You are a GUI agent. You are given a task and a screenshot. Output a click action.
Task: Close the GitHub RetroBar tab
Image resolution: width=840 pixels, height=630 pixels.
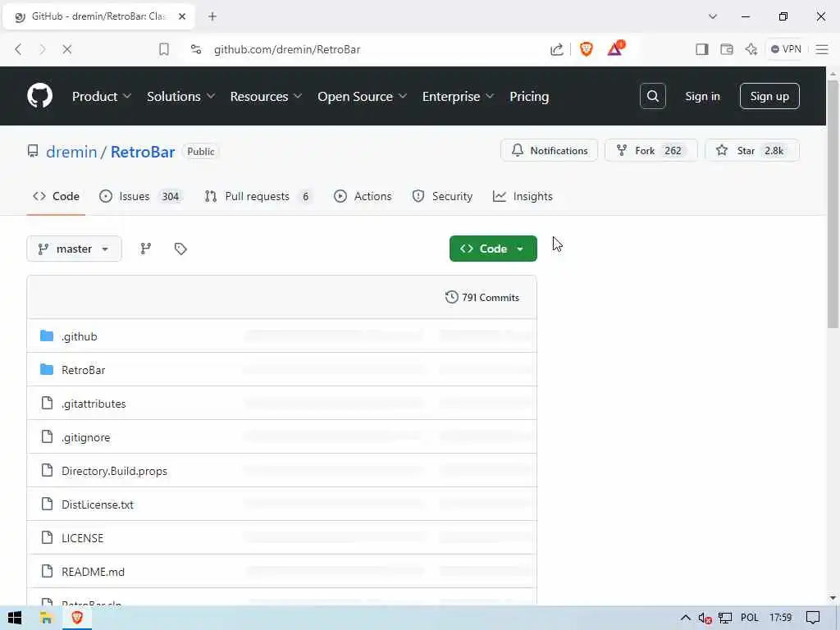point(182,16)
